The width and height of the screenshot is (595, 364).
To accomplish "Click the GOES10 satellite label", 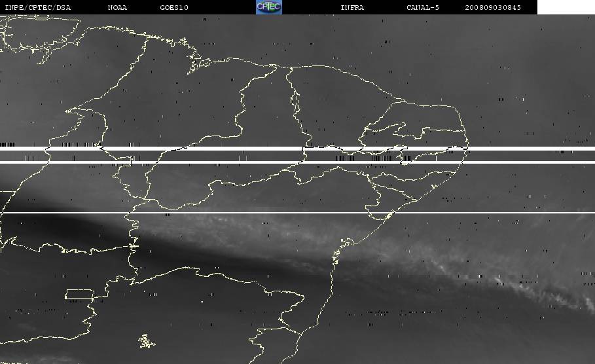I will pos(174,8).
